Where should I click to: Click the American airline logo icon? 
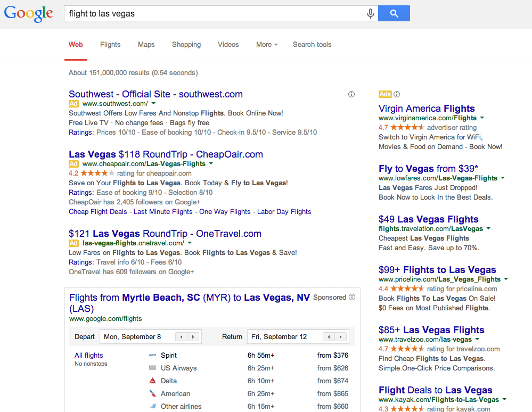click(153, 393)
